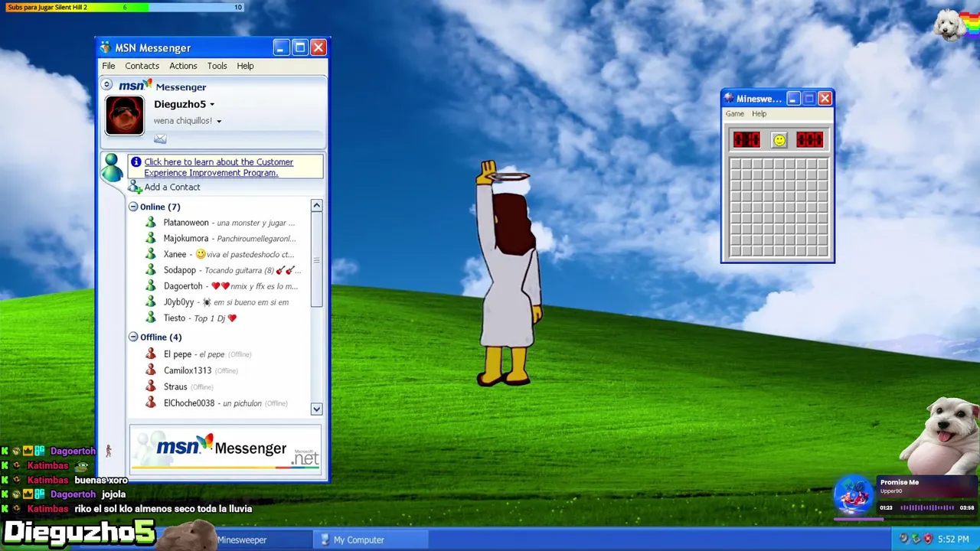Open the MSN Messenger Help menu
The image size is (980, 551).
point(245,66)
